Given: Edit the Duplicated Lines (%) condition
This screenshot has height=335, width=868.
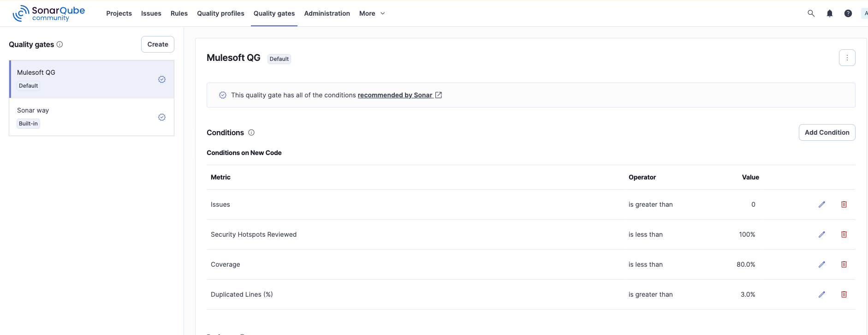Looking at the screenshot, I should click(822, 294).
